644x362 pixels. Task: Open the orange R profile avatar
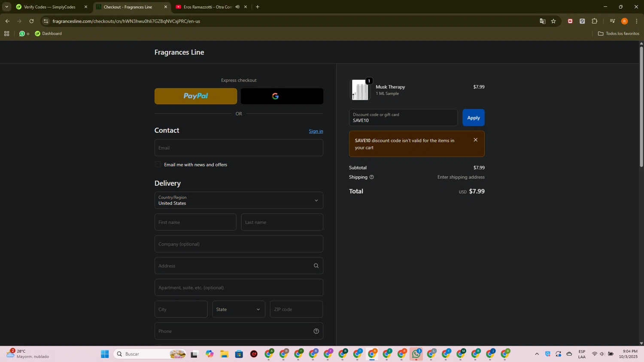click(624, 21)
